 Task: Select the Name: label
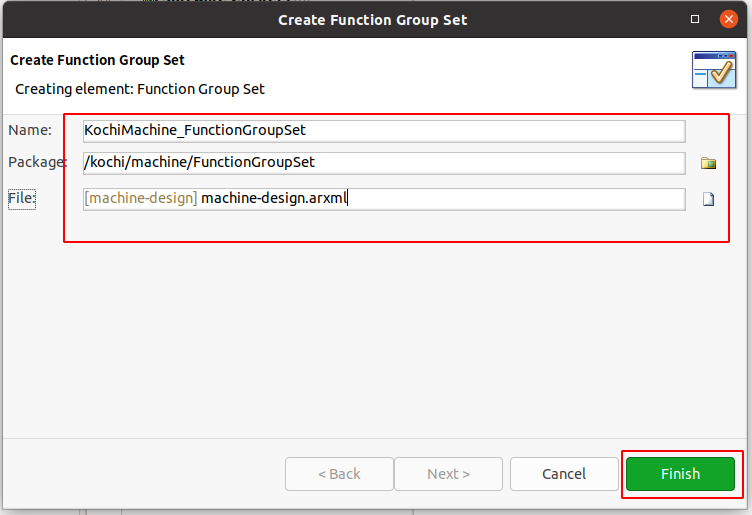pos(30,130)
